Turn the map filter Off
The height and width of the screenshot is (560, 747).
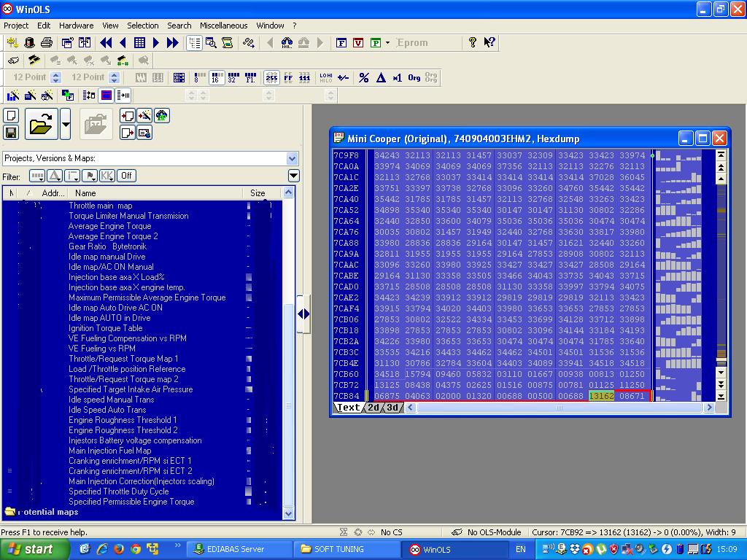click(x=127, y=176)
